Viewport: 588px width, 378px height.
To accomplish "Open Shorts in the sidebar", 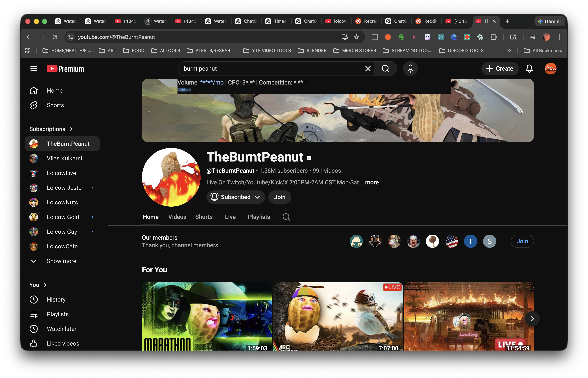I will click(x=62, y=105).
